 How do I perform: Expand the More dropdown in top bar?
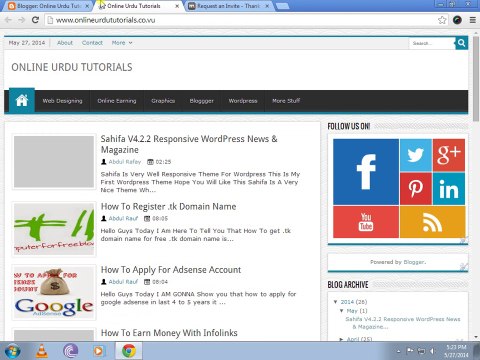coord(122,43)
